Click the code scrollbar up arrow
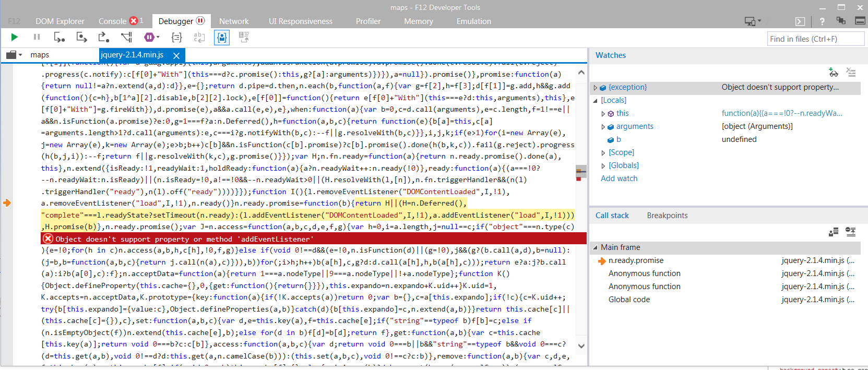 [581, 73]
